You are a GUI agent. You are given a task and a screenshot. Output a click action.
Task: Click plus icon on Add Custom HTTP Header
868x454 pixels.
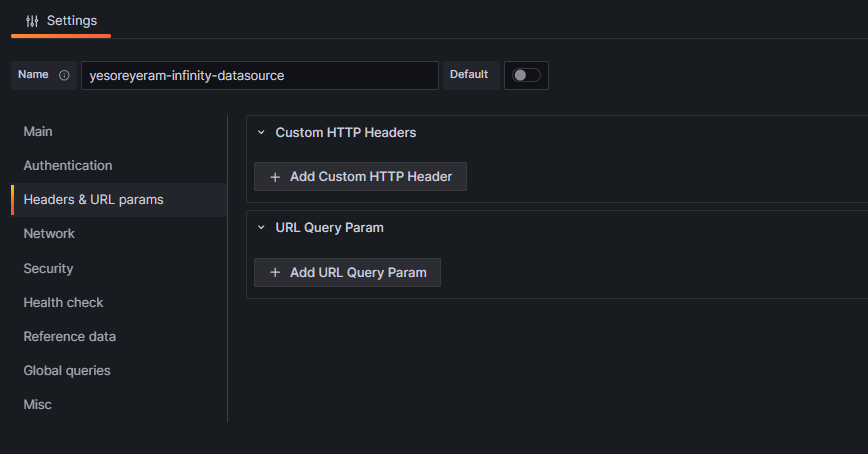275,177
